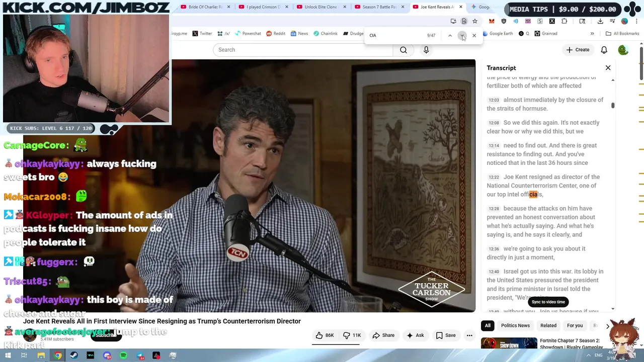Screen dimensions: 644x362
Task: Close the Joe Kent Reveals tab
Action: click(460, 7)
